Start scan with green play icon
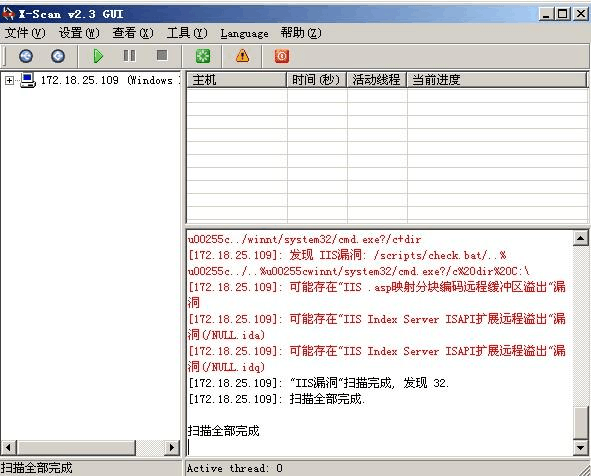The image size is (591, 476). 98,56
